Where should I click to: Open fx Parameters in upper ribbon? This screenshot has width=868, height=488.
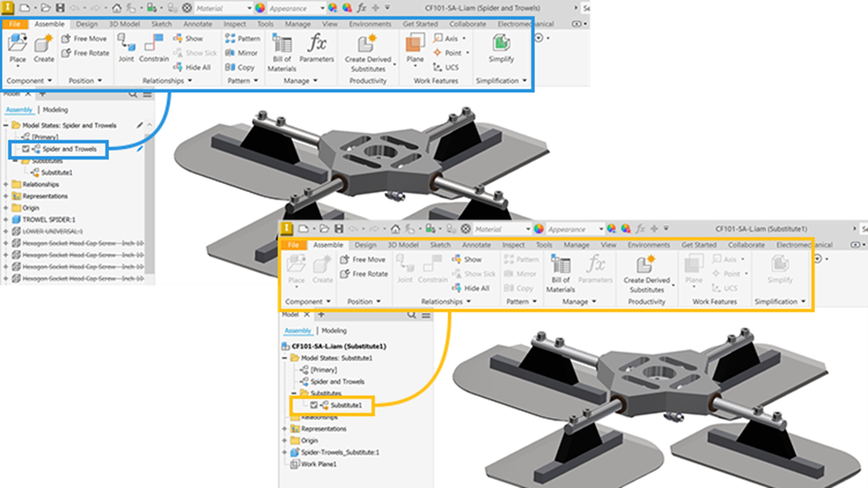point(317,47)
